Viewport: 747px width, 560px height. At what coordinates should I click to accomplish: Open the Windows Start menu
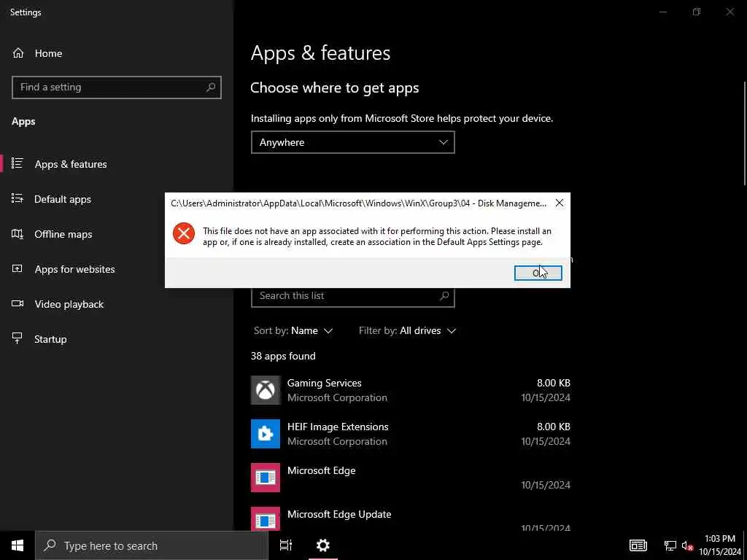[x=18, y=545]
